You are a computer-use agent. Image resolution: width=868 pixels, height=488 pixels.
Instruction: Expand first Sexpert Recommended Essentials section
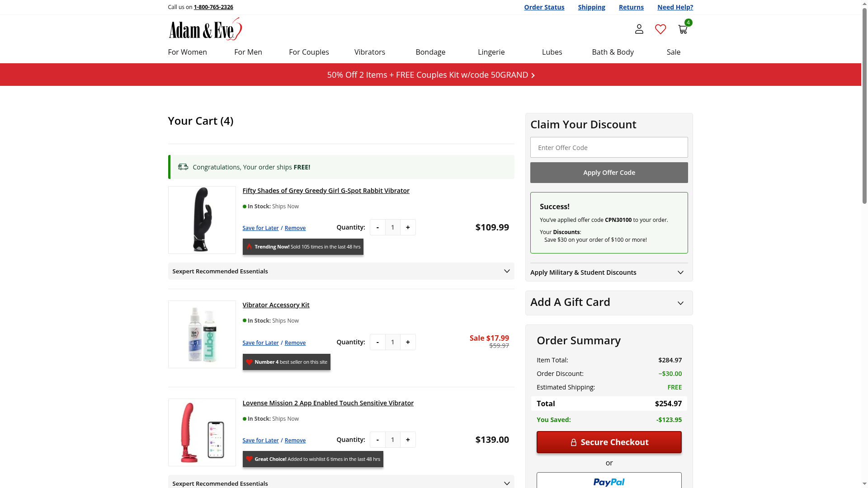[x=506, y=271]
